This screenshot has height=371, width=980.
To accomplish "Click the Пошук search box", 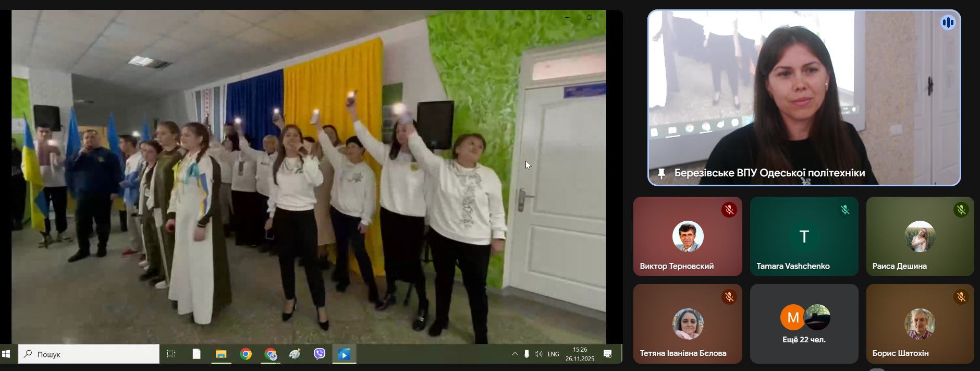I will tap(89, 354).
